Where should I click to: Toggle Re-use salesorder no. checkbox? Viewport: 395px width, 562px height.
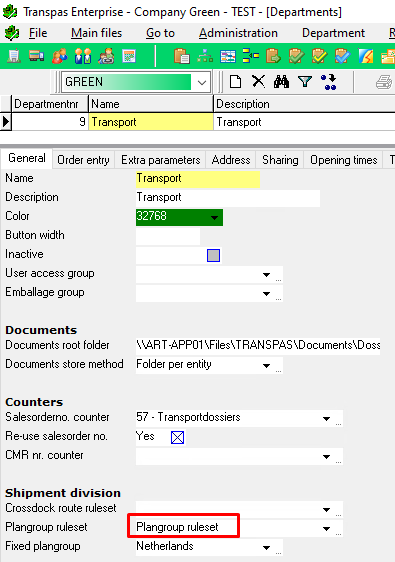(177, 437)
